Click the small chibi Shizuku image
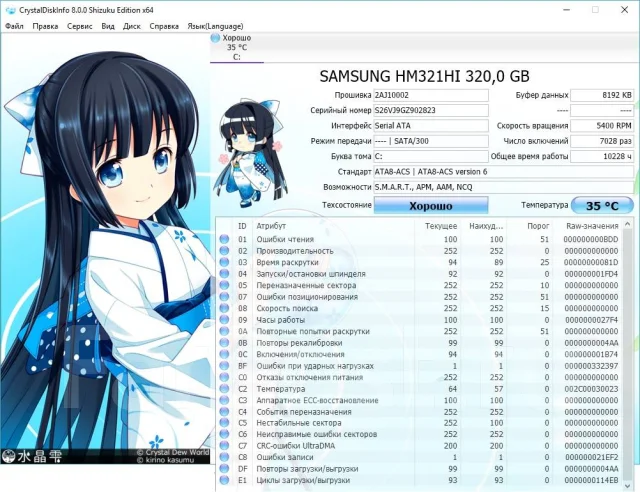Viewport: 640px width, 492px height. pyautogui.click(x=250, y=153)
